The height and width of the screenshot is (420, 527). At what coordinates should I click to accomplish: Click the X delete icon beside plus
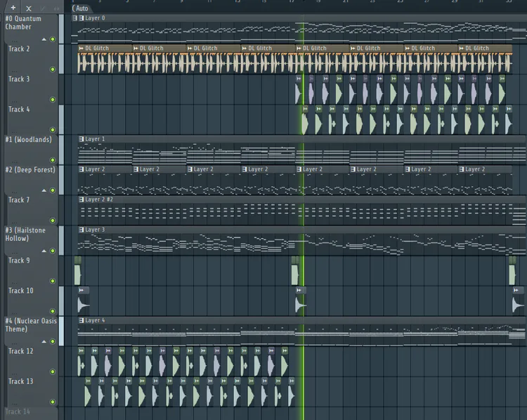click(29, 8)
